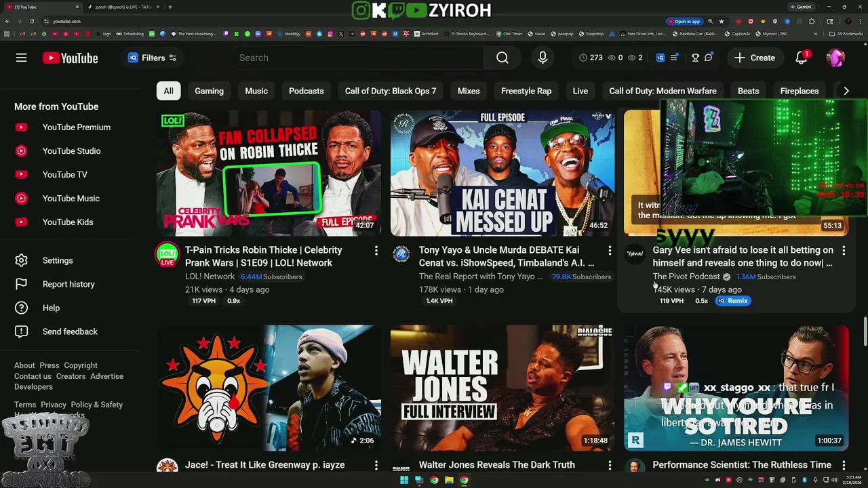Screen dimensions: 868x488
Task: Click the Policy & Safety footer link
Action: (97, 405)
